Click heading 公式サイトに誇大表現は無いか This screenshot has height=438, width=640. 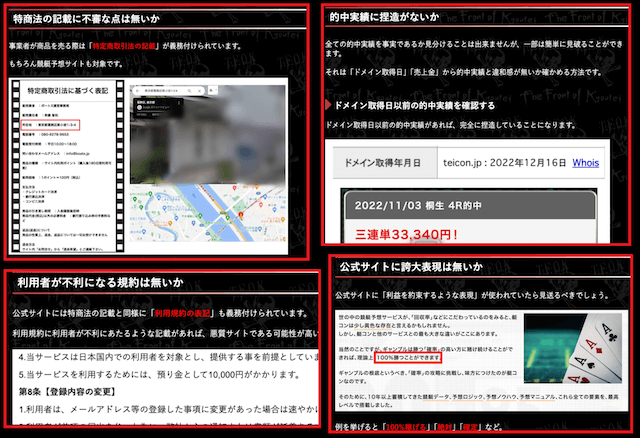coord(411,267)
